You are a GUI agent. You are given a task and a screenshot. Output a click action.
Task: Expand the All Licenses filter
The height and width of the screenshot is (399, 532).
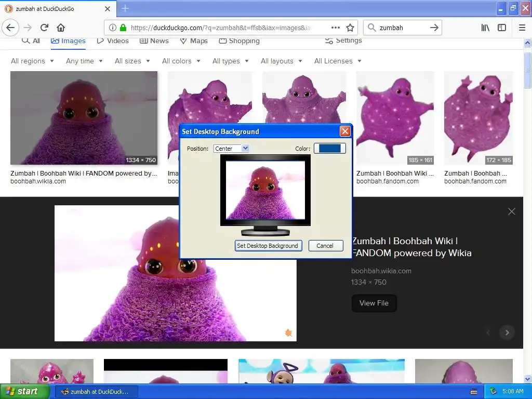[x=338, y=61]
